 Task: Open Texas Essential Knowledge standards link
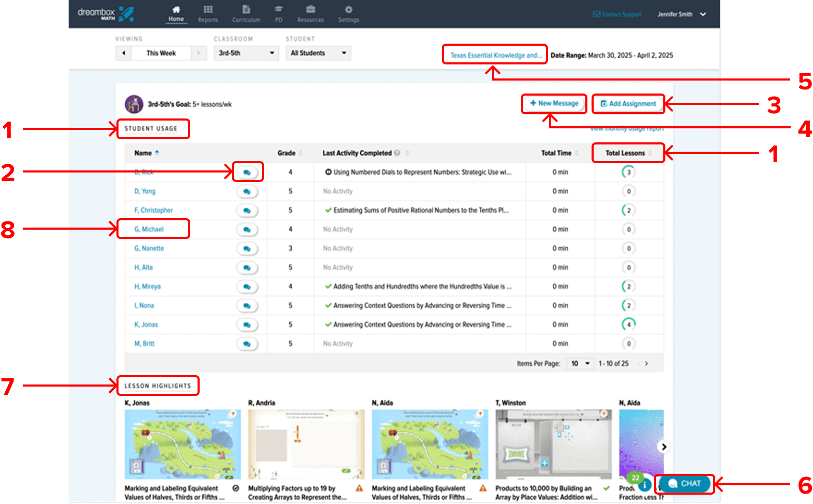(x=495, y=55)
